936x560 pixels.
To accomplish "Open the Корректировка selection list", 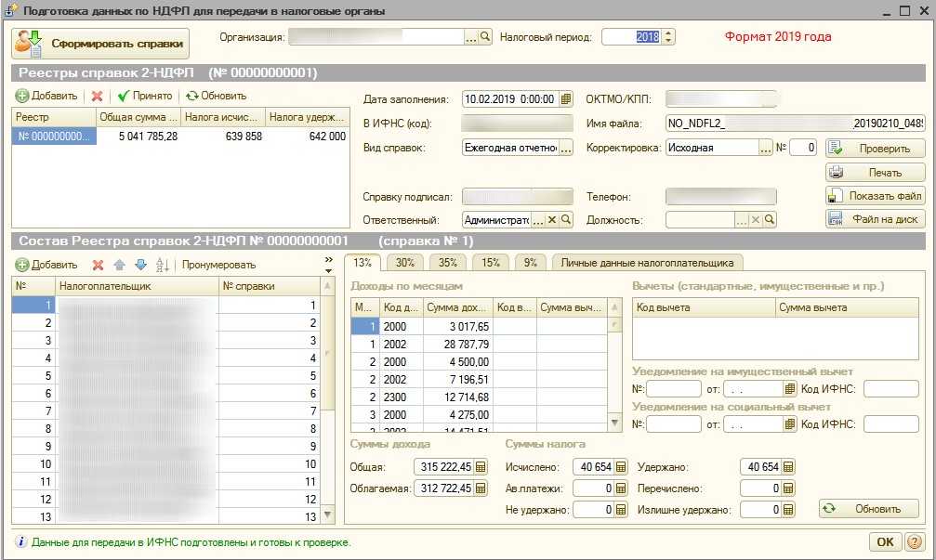I will [x=766, y=148].
